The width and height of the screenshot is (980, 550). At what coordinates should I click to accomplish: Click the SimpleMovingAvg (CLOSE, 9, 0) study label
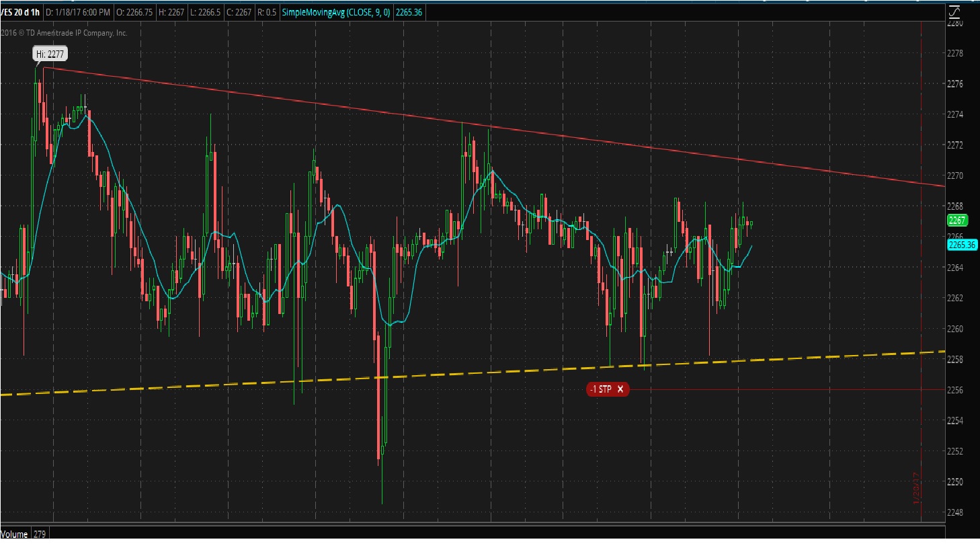[x=335, y=12]
